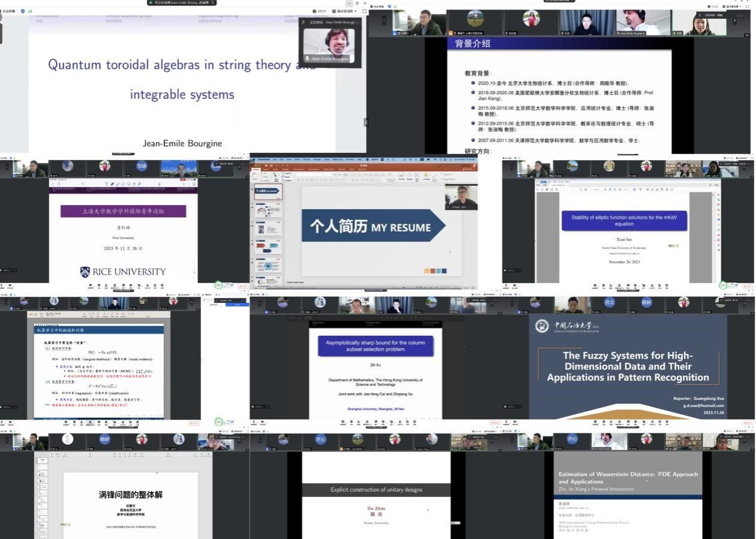Image resolution: width=756 pixels, height=539 pixels.
Task: Open File menu in PowerPoint macOS menu bar
Action: 274,159
